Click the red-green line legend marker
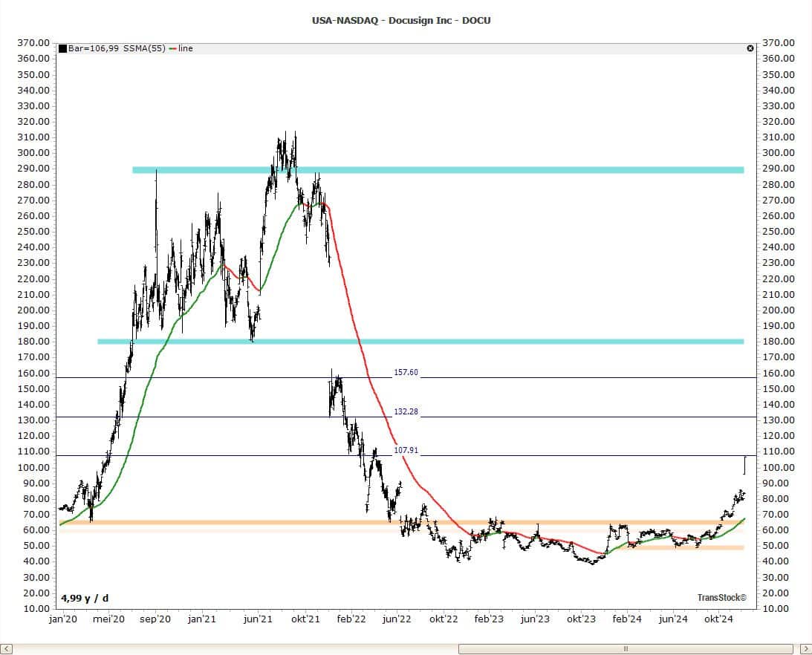812x655 pixels. click(173, 48)
